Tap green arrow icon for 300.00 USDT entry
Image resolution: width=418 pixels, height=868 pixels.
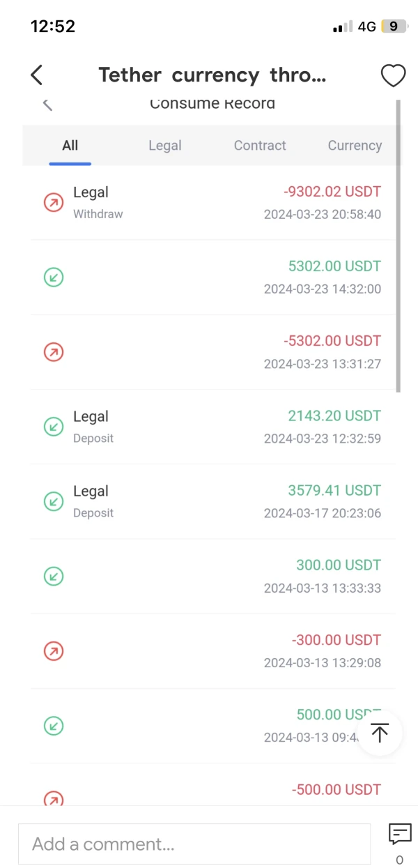(x=54, y=576)
